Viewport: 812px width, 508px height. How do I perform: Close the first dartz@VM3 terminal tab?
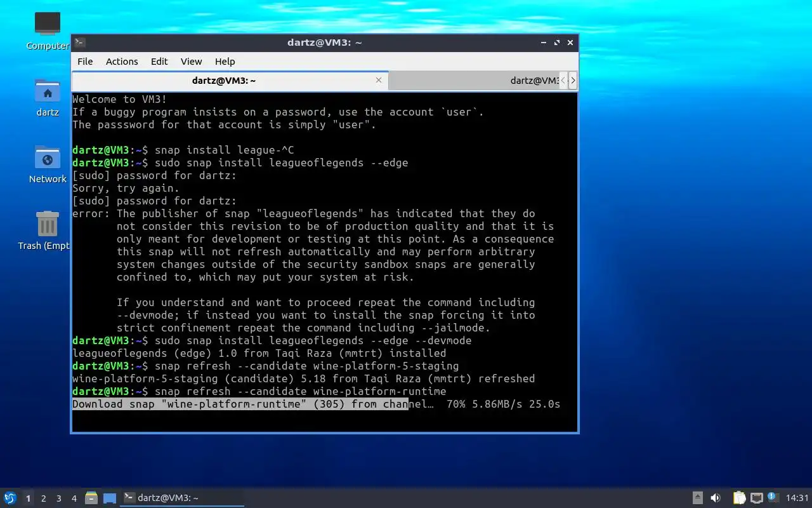[x=379, y=80]
